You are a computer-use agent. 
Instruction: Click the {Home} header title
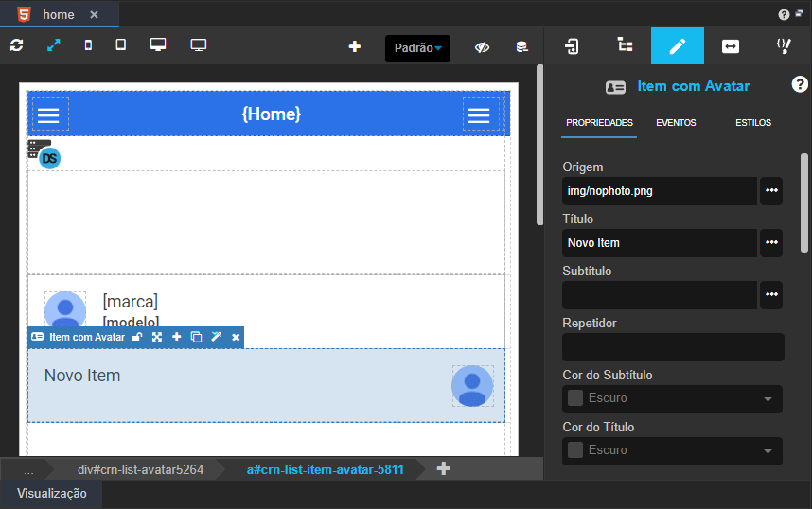272,114
